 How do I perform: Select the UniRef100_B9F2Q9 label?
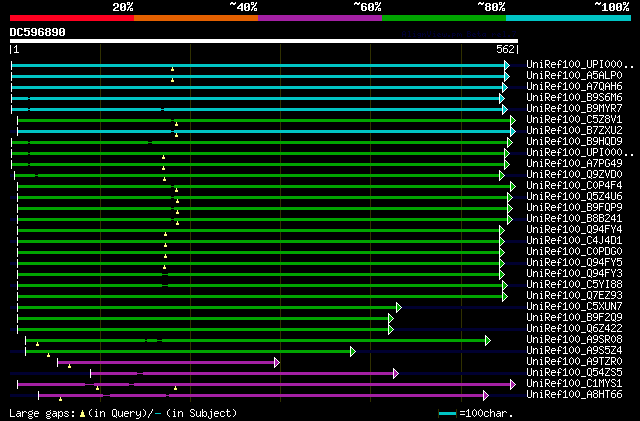point(574,318)
